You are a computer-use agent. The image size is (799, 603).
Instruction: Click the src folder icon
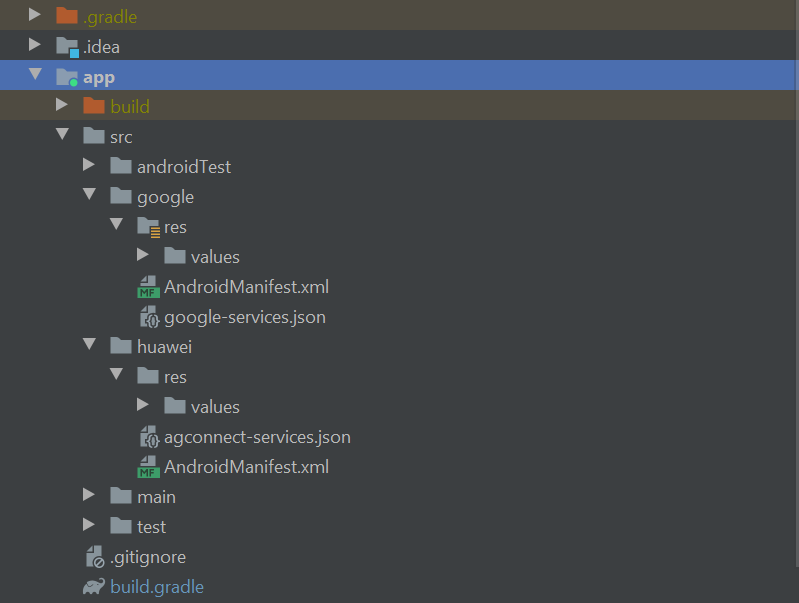tap(94, 136)
